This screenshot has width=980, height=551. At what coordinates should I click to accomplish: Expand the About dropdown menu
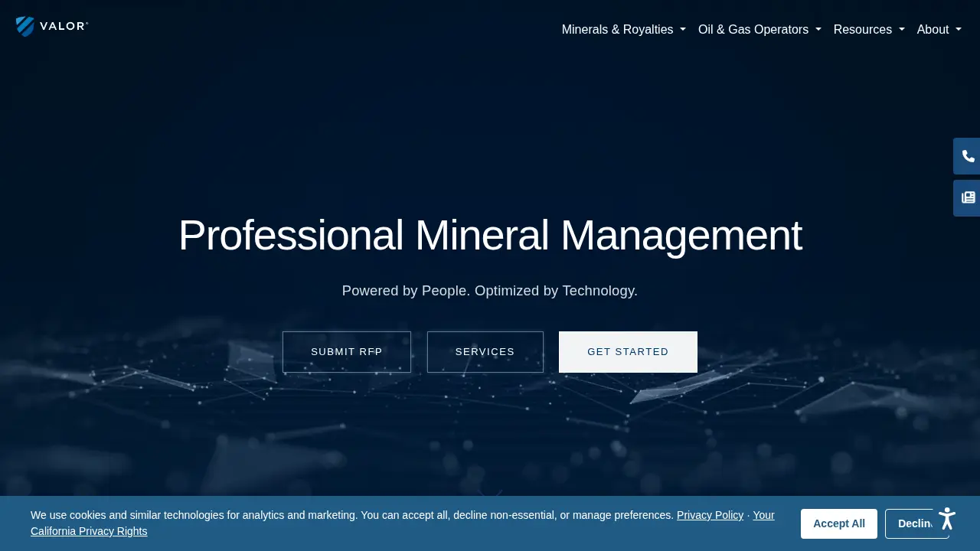939,29
